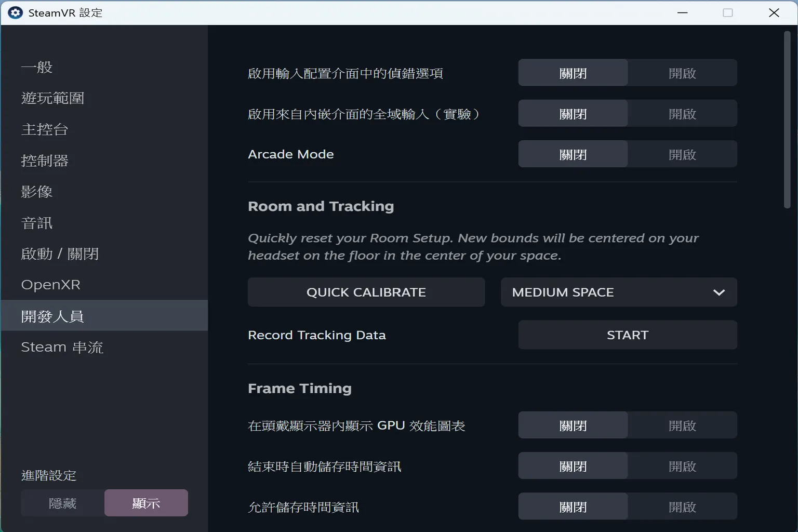Enable the GPU performance graph in headset
This screenshot has width=798, height=532.
pyautogui.click(x=682, y=424)
